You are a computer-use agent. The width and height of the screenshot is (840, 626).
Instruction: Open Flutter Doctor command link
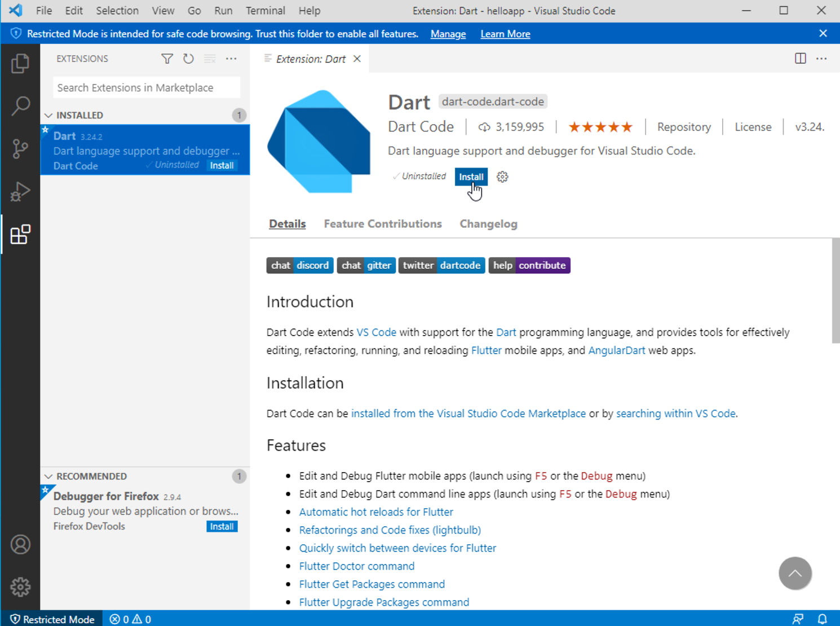(356, 566)
